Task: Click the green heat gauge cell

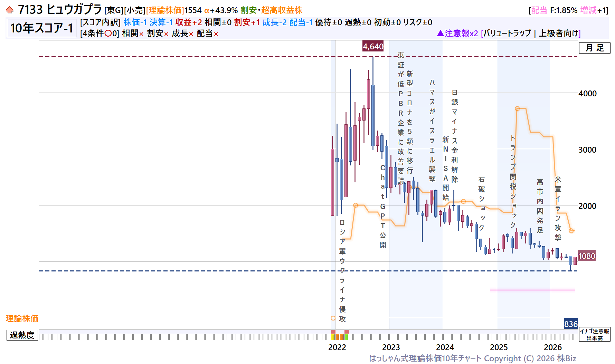Action: pos(346,337)
